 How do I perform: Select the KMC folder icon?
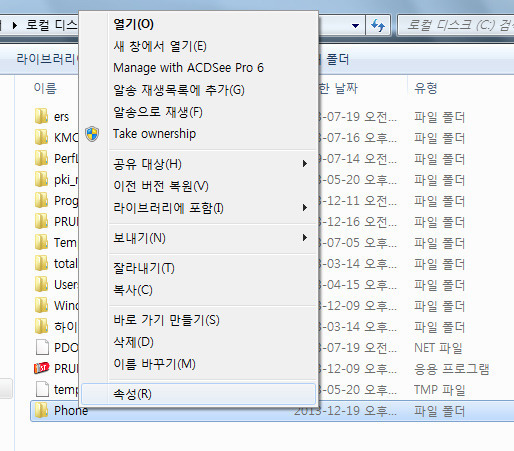pos(41,137)
